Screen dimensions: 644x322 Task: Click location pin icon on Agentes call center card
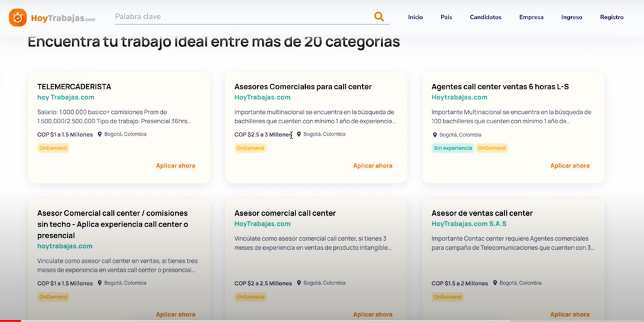(x=435, y=135)
